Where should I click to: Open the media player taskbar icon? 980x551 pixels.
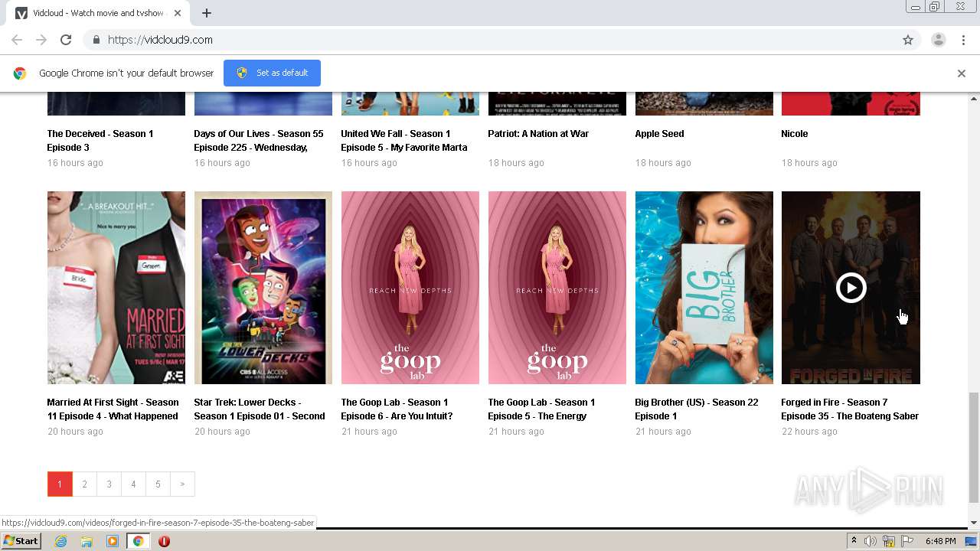[x=113, y=541]
